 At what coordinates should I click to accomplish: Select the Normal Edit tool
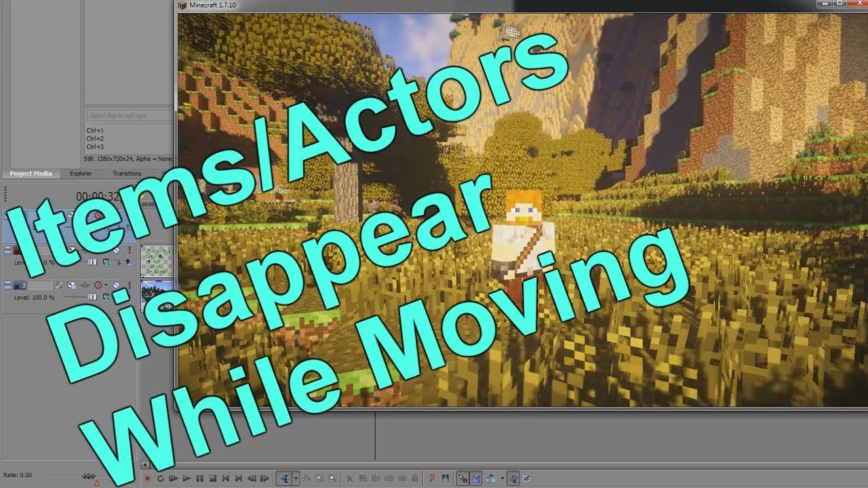tap(285, 479)
